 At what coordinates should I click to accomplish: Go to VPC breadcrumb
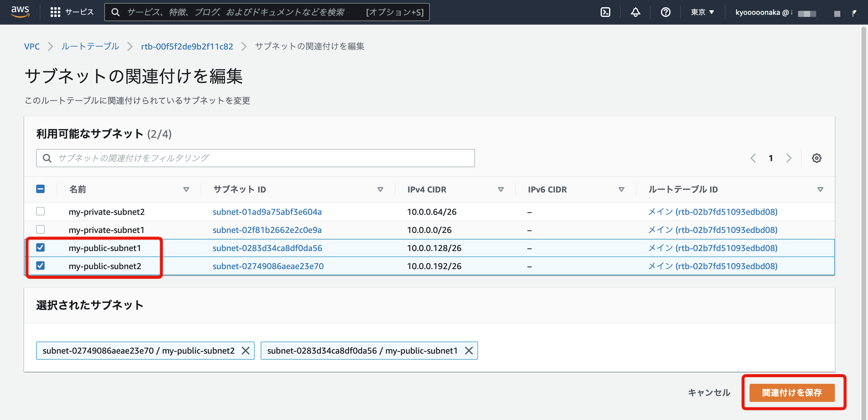[x=32, y=46]
